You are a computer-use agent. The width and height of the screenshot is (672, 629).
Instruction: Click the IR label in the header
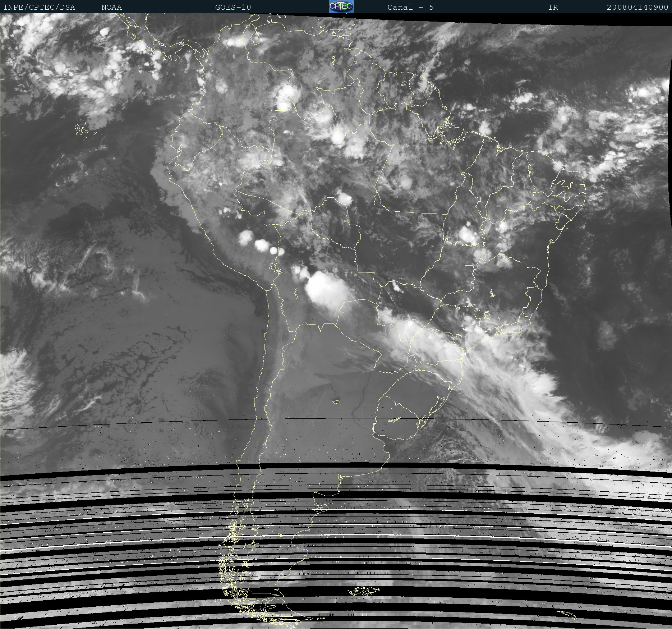tap(553, 7)
